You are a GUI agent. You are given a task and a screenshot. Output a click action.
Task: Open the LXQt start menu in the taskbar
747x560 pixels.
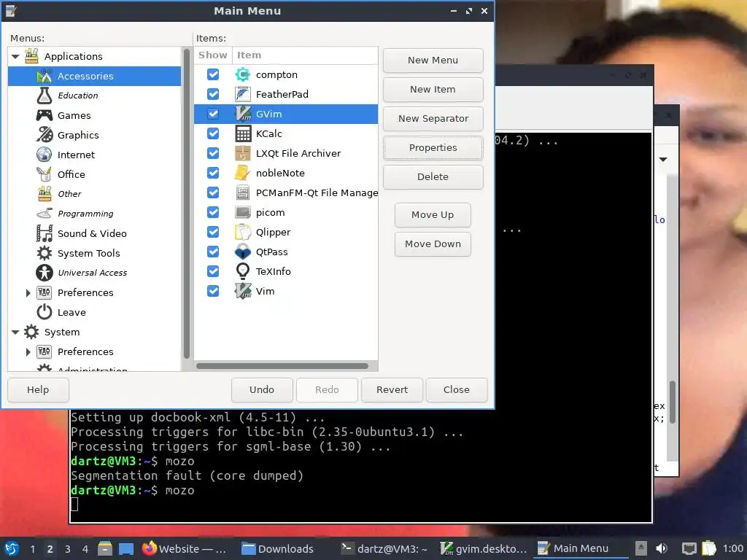coord(12,548)
